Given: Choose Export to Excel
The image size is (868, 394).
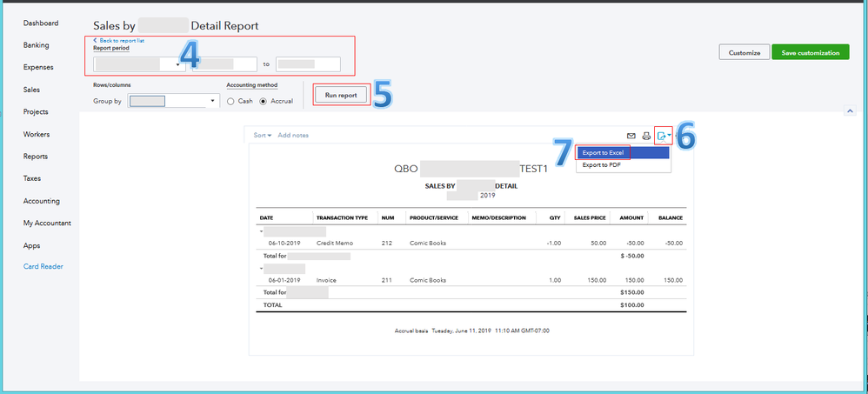Looking at the screenshot, I should 623,152.
